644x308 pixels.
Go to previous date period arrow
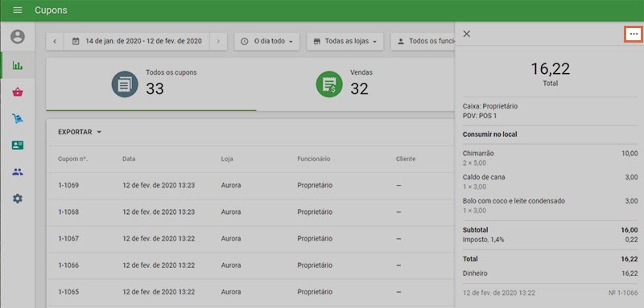point(55,42)
